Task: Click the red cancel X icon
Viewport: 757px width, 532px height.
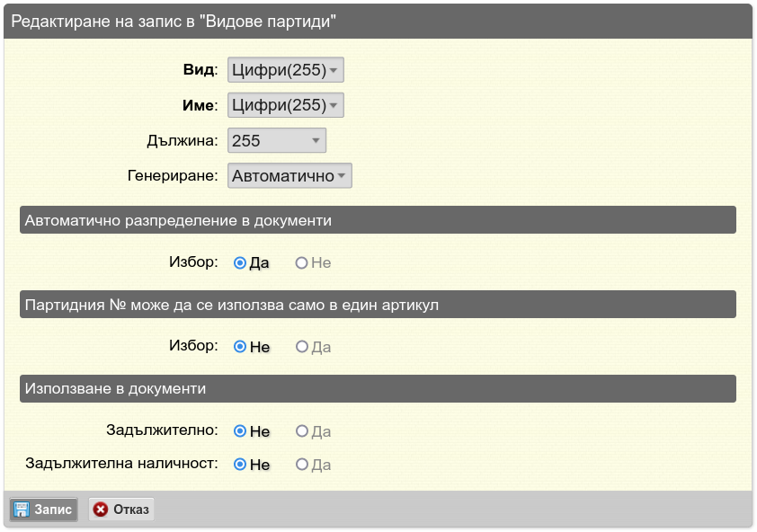Action: 101,510
